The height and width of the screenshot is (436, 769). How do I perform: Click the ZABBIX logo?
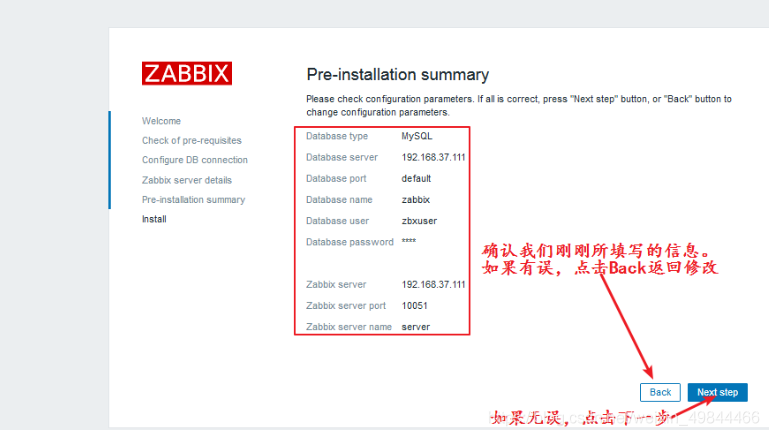click(x=187, y=74)
